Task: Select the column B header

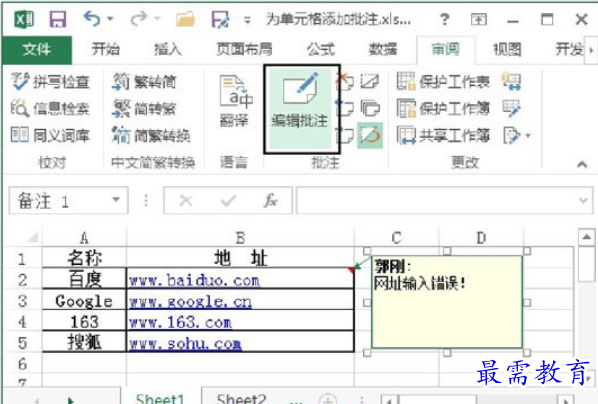Action: pos(240,238)
